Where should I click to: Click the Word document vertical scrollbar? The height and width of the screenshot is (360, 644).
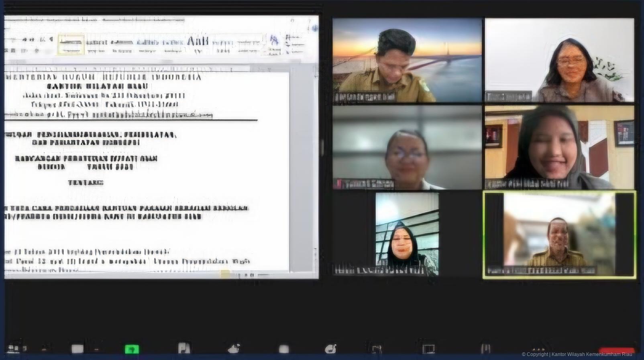tap(315, 161)
